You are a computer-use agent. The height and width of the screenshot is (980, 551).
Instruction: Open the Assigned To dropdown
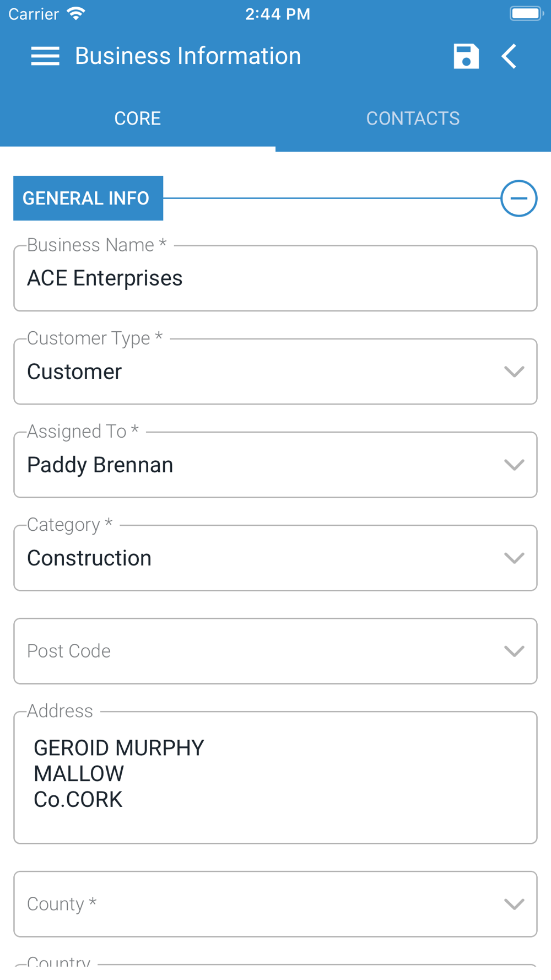(275, 465)
